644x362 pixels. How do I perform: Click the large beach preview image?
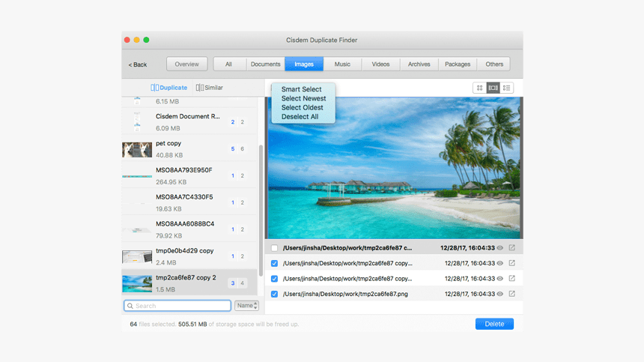tap(394, 168)
